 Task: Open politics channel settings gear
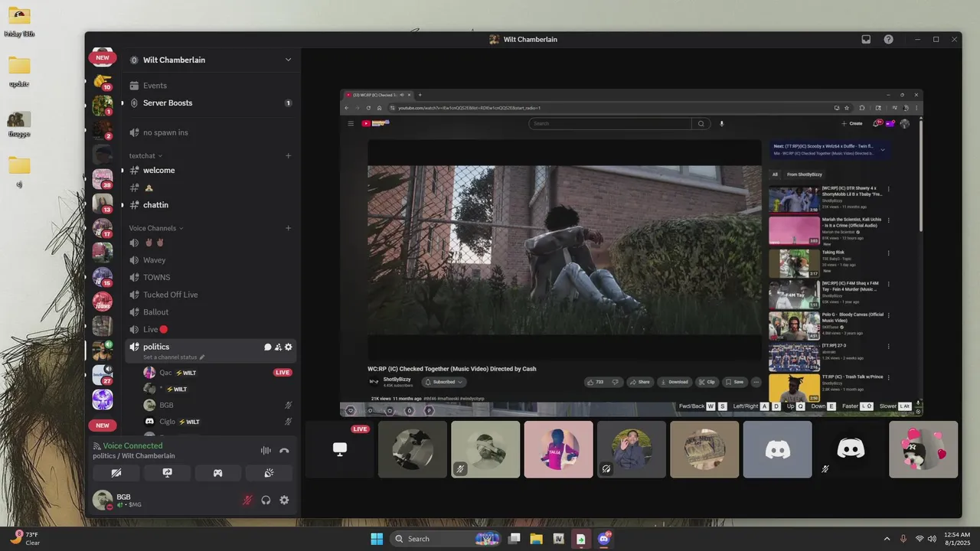point(289,347)
